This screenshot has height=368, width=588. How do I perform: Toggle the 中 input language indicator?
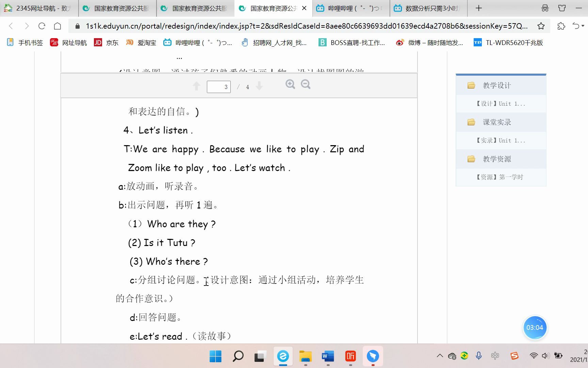click(495, 356)
